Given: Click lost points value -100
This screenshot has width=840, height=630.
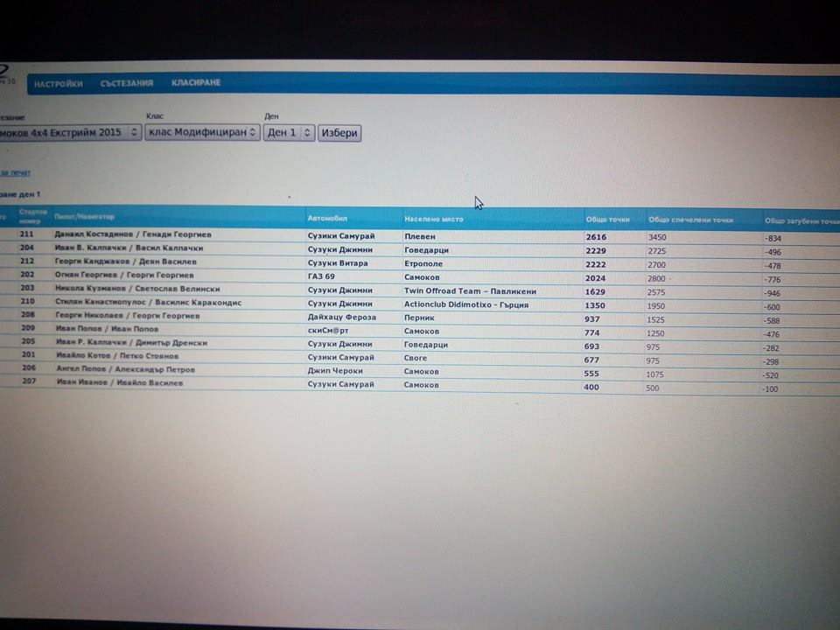Looking at the screenshot, I should 770,388.
